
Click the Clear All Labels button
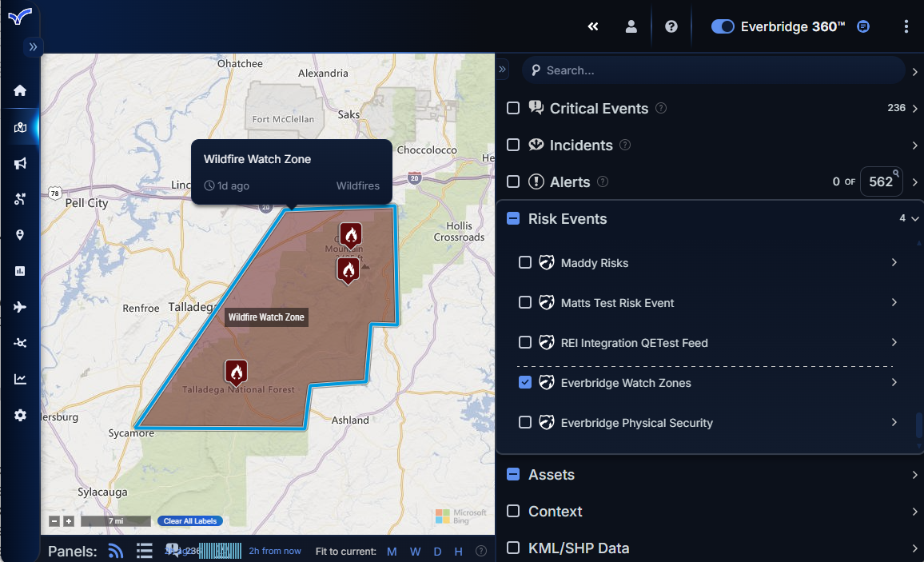[189, 520]
